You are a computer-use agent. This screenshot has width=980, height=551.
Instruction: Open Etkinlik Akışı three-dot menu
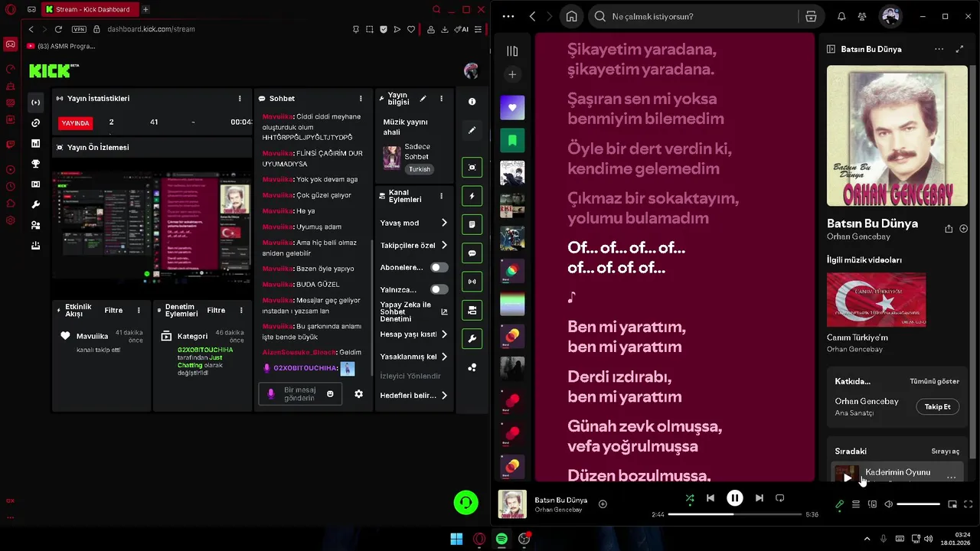(139, 311)
